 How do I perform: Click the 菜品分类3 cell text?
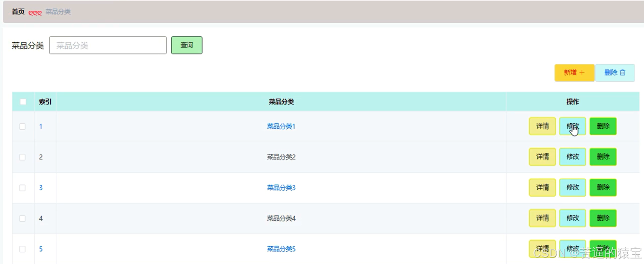[x=281, y=188]
